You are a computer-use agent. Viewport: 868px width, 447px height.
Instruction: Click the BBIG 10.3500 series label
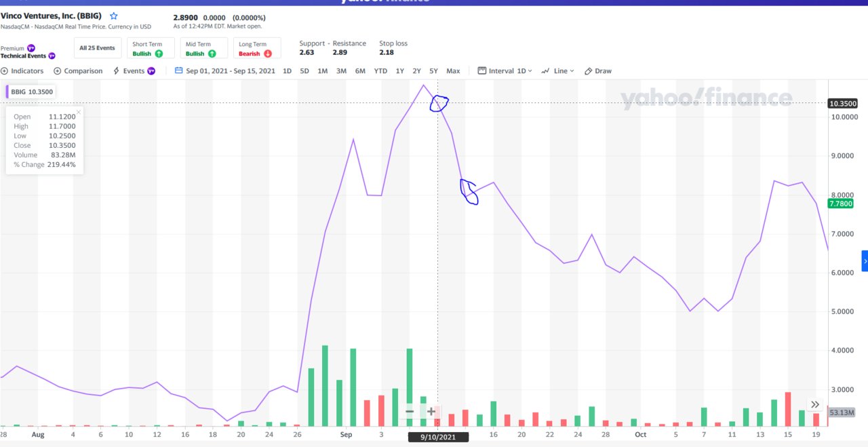coord(31,92)
